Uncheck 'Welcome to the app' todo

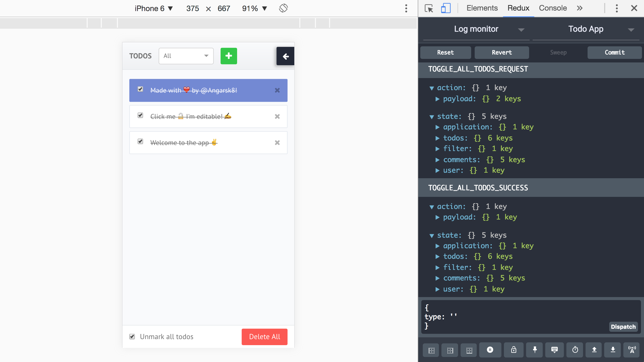click(140, 141)
